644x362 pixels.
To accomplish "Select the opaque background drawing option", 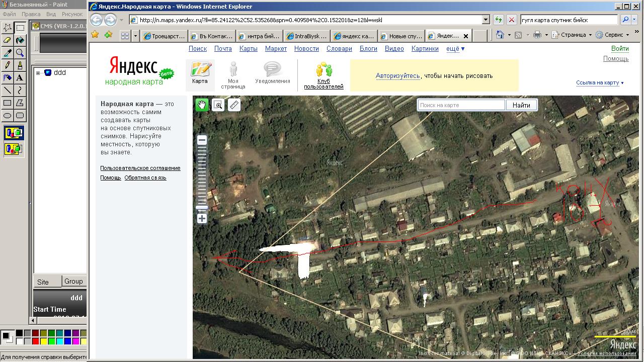I will [14, 133].
